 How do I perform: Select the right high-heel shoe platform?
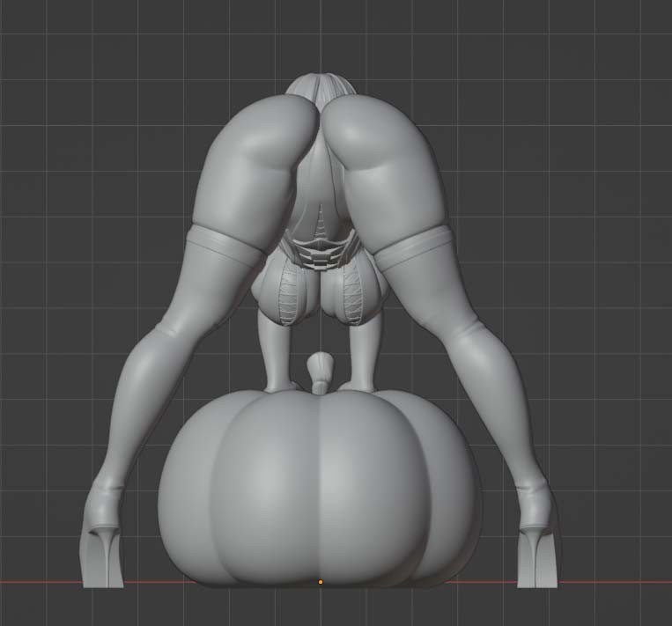tap(537, 558)
